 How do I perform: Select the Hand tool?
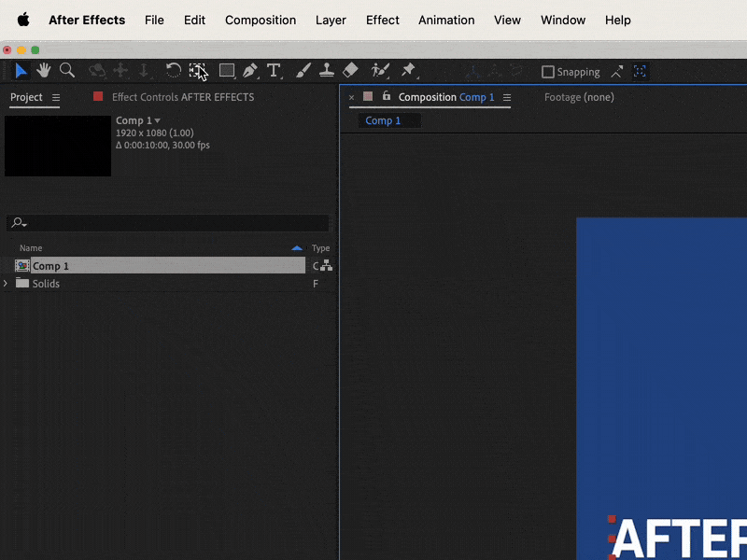click(44, 71)
